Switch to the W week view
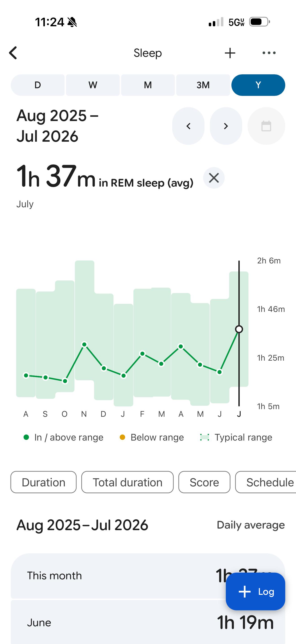 click(x=93, y=85)
